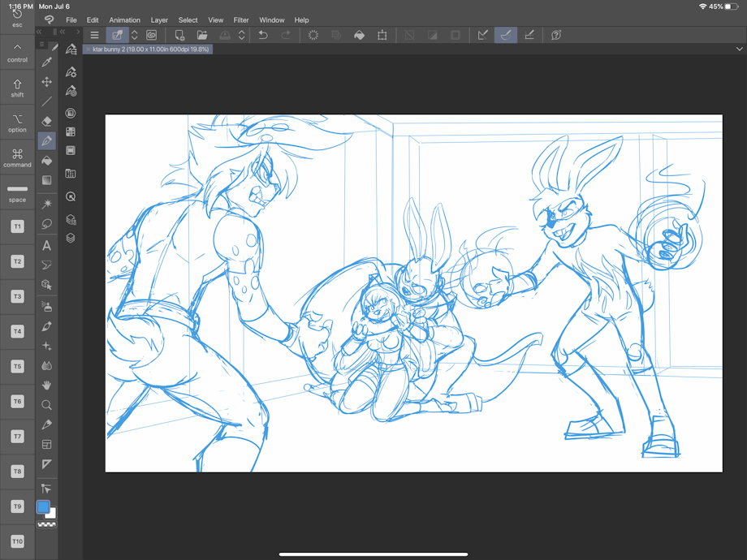This screenshot has height=560, width=747.
Task: Select the active Pen tool
Action: (x=47, y=140)
